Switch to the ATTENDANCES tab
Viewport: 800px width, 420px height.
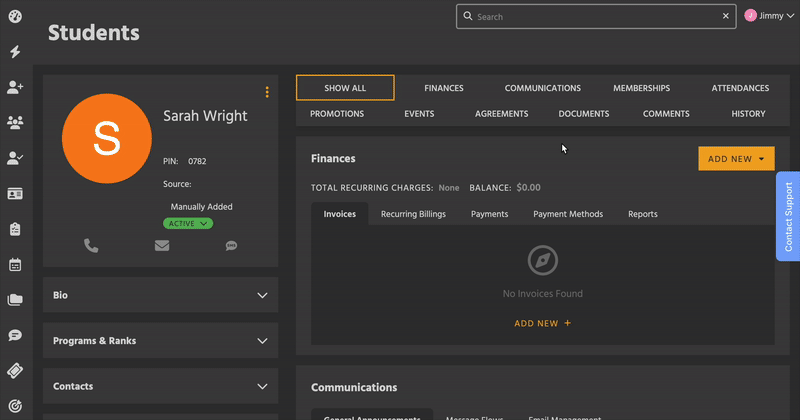tap(740, 88)
